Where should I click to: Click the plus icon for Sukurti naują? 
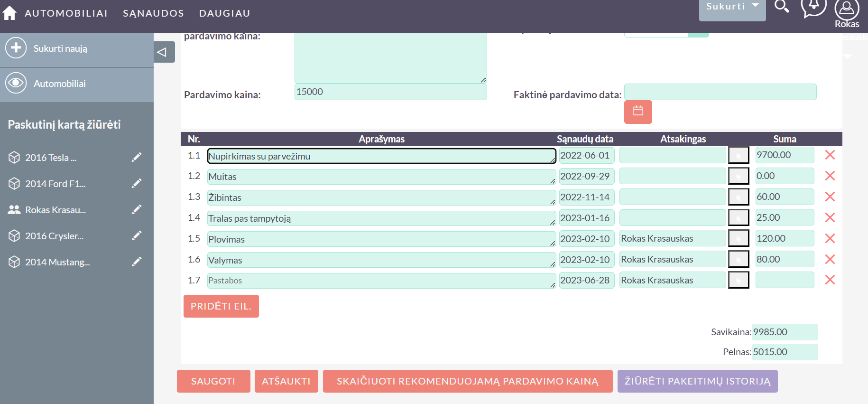tap(16, 48)
